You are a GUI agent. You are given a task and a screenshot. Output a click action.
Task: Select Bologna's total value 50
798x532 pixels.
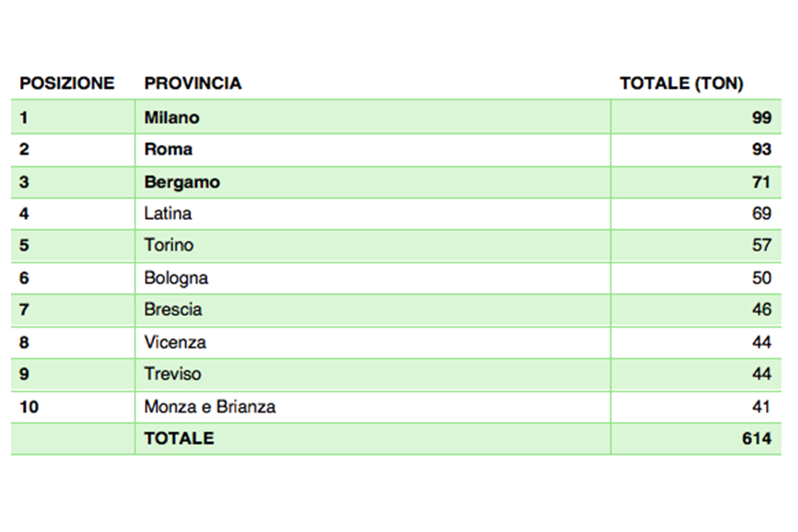[x=761, y=278]
